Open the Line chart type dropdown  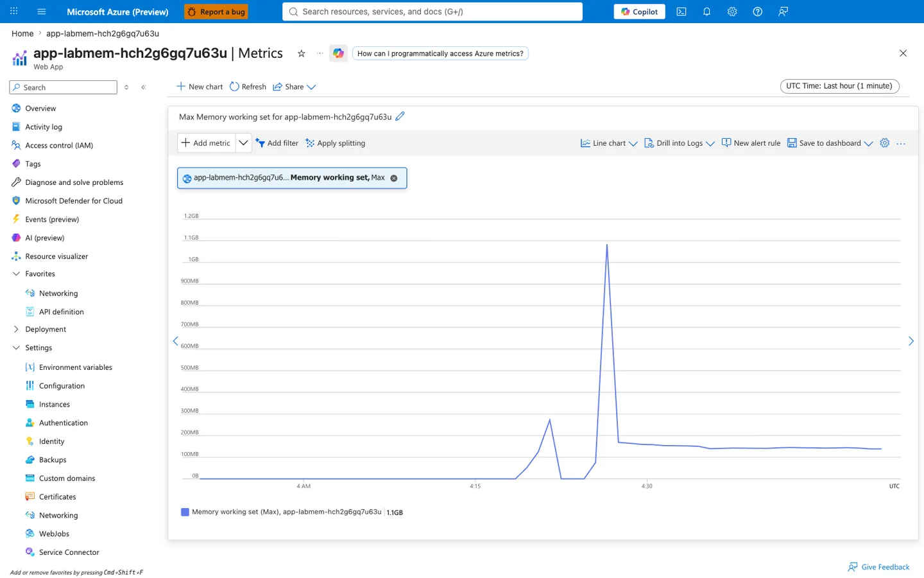pos(609,143)
